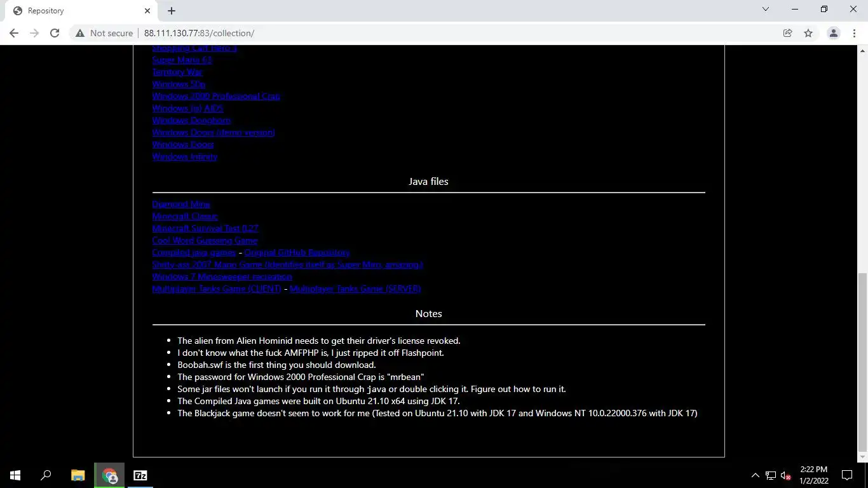Select the Repository tab
The width and height of the screenshot is (868, 488).
(x=81, y=11)
